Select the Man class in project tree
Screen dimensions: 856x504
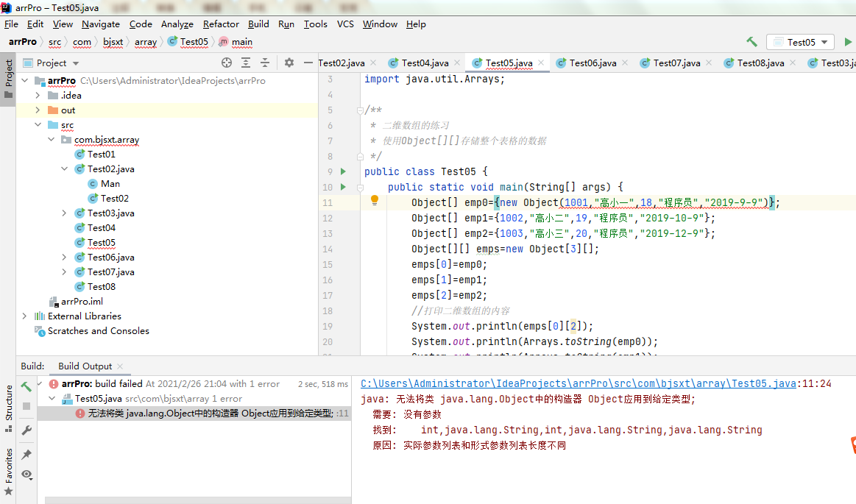point(110,183)
